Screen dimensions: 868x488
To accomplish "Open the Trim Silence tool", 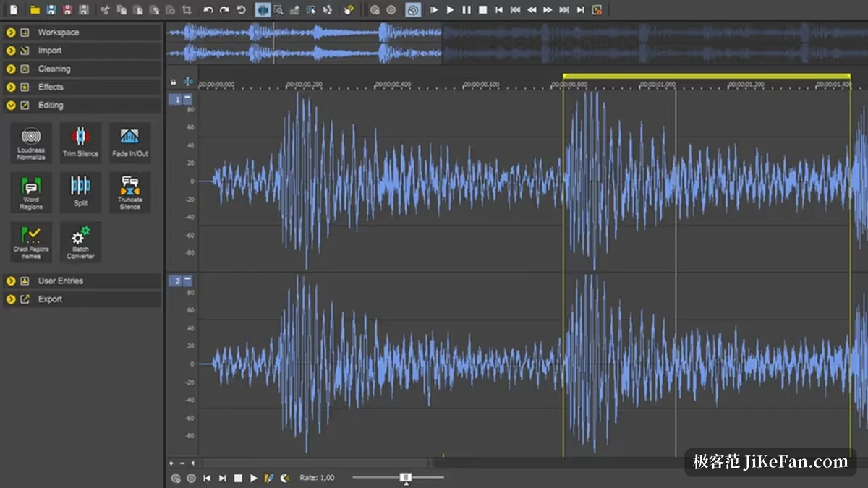I will [x=80, y=142].
